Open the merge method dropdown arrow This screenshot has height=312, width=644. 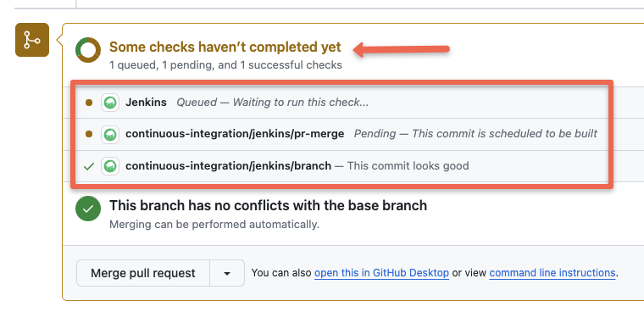point(227,273)
